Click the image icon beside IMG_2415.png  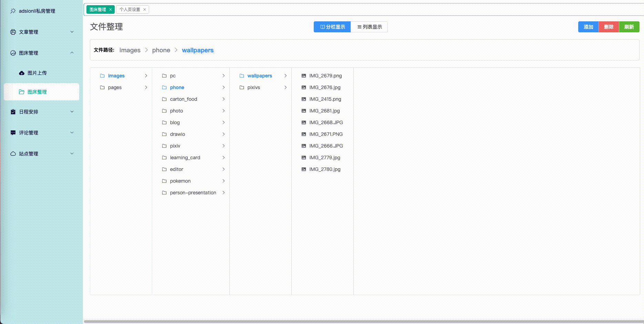point(303,99)
